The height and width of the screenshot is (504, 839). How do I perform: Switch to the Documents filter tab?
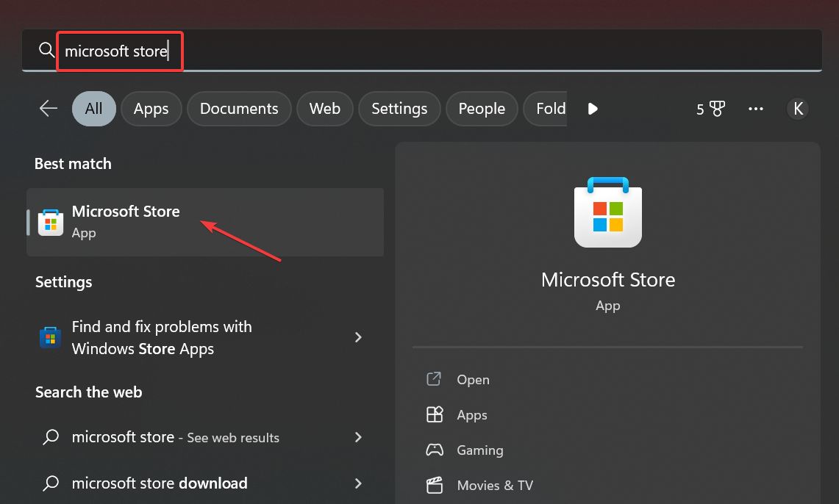(239, 109)
